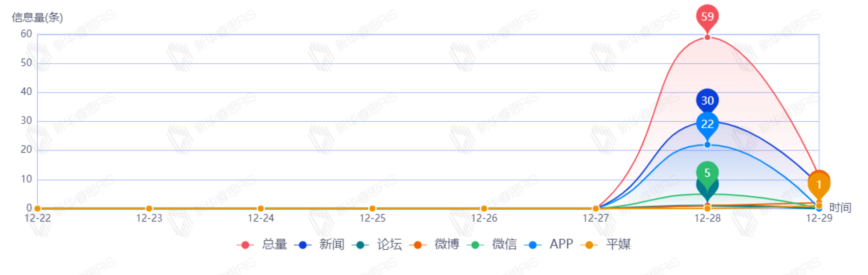Click the dark blue pin labeled 30
Image resolution: width=868 pixels, height=275 pixels.
point(707,100)
